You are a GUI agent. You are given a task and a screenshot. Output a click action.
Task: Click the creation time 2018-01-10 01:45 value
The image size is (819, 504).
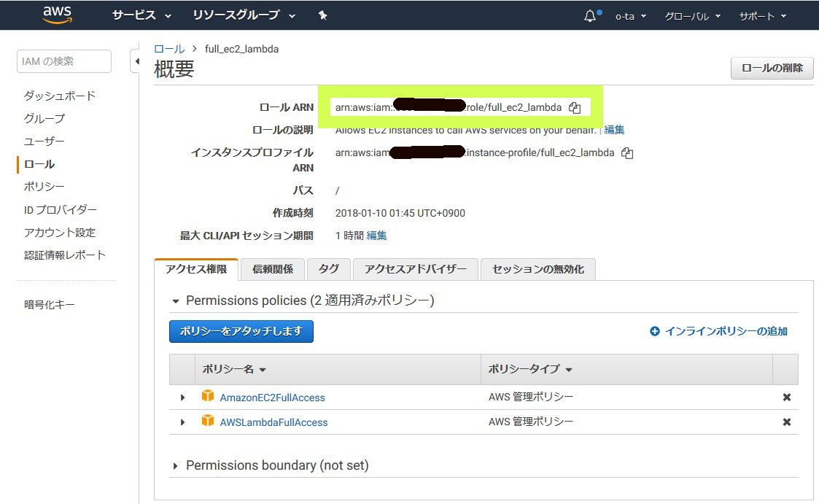(400, 213)
